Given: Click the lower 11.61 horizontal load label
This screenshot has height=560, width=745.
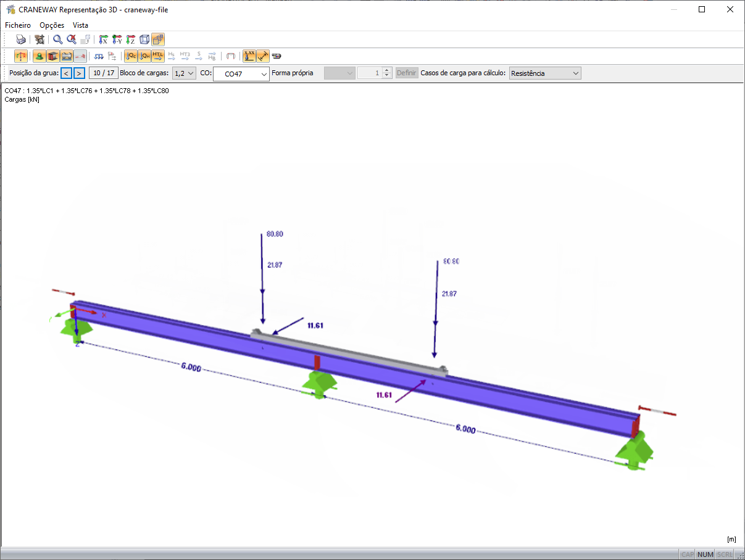Looking at the screenshot, I should coord(385,395).
